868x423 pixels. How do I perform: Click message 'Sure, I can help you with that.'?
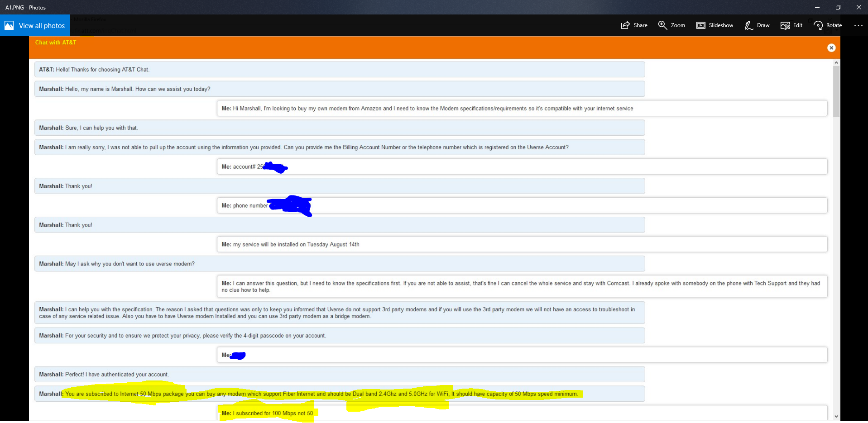pyautogui.click(x=340, y=128)
